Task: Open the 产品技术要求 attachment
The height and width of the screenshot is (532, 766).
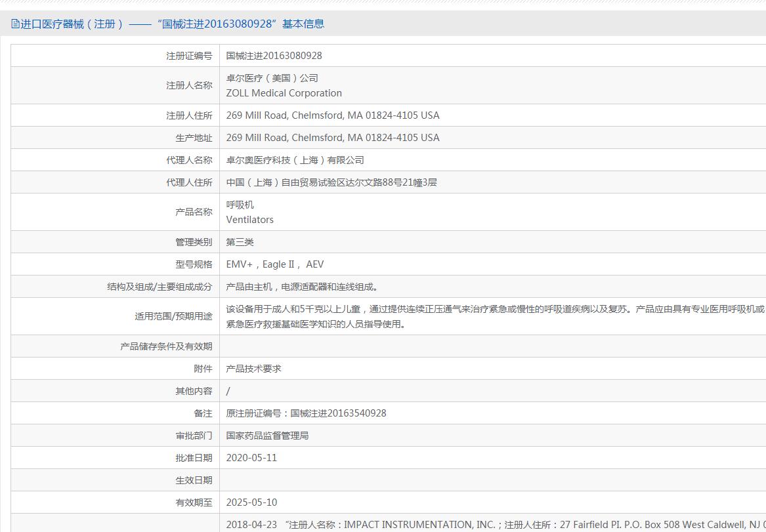Action: (x=253, y=369)
